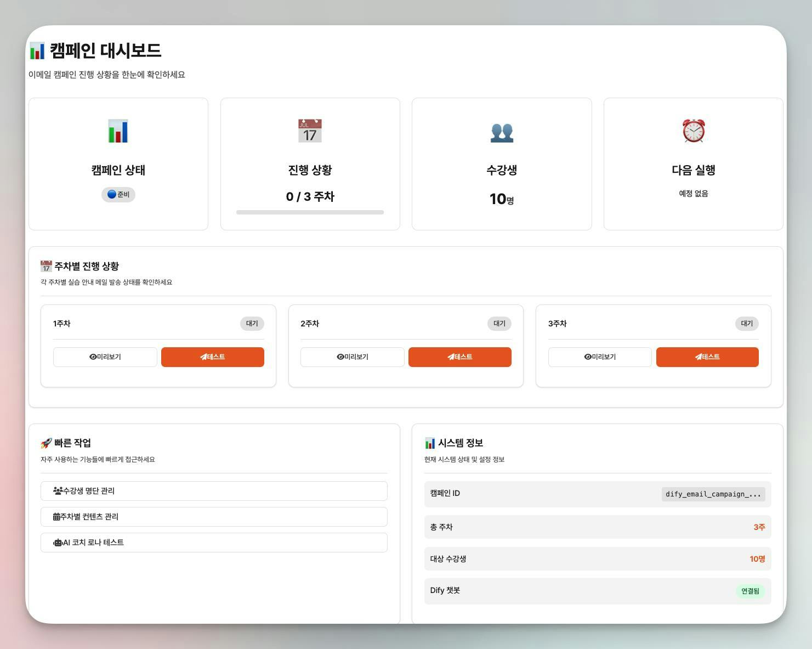Click the 캠페인 상태 card title

(x=118, y=170)
